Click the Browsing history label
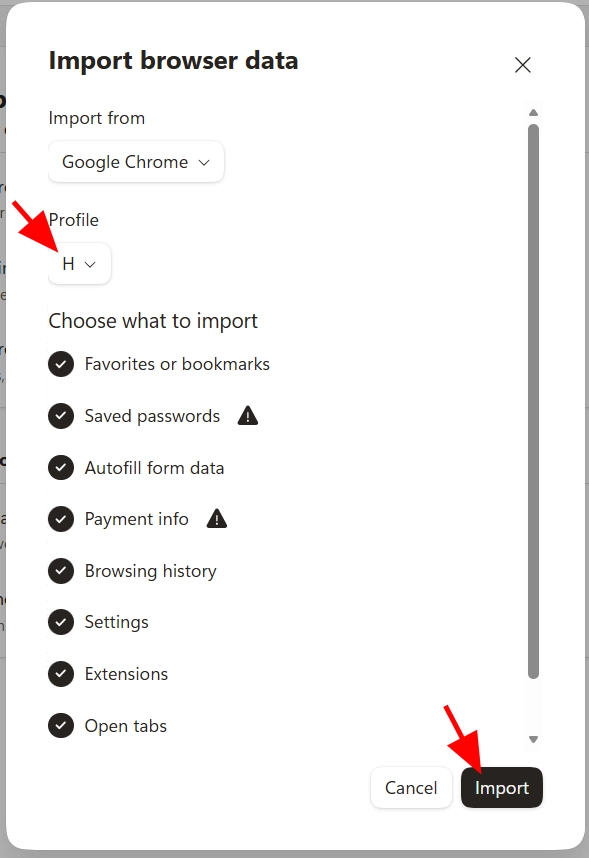 click(151, 571)
